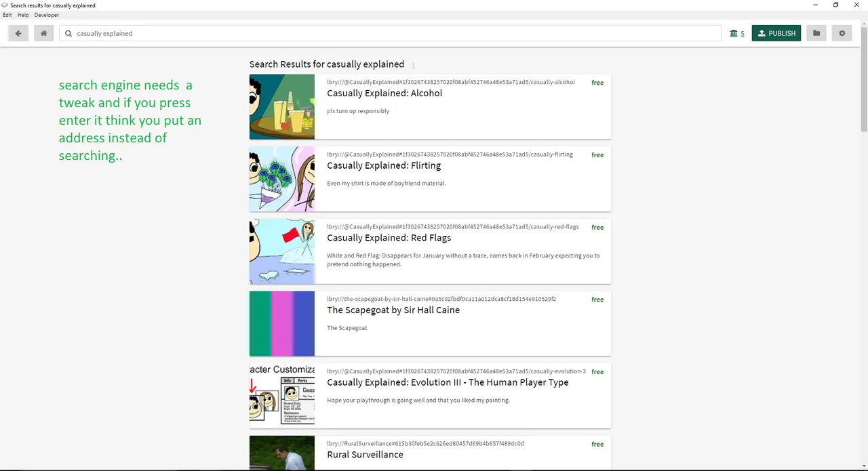Click free label on Alcohol result

[597, 83]
